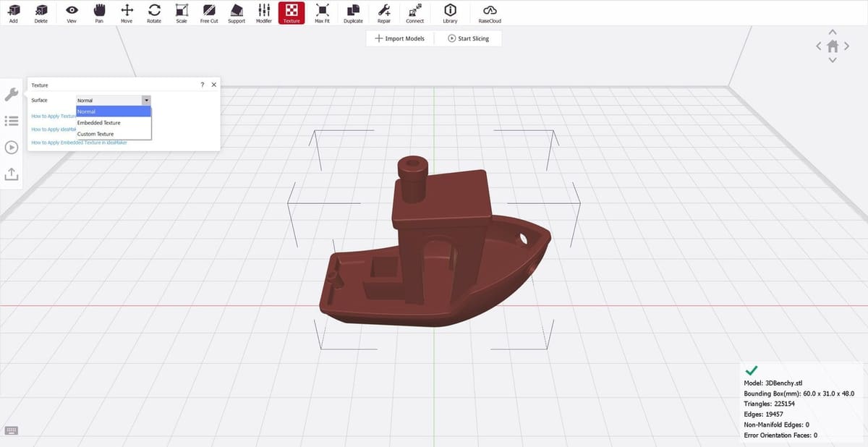Click the view navigator down arrow
The image size is (868, 447).
833,61
